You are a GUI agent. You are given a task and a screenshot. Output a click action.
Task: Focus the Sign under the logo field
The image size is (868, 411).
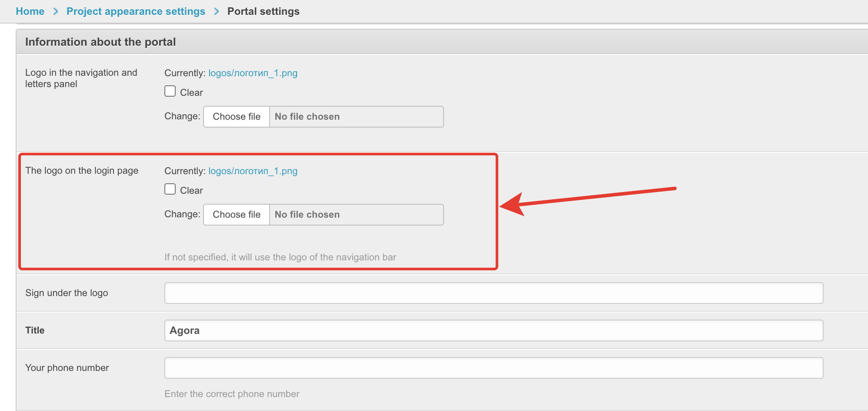click(x=494, y=293)
